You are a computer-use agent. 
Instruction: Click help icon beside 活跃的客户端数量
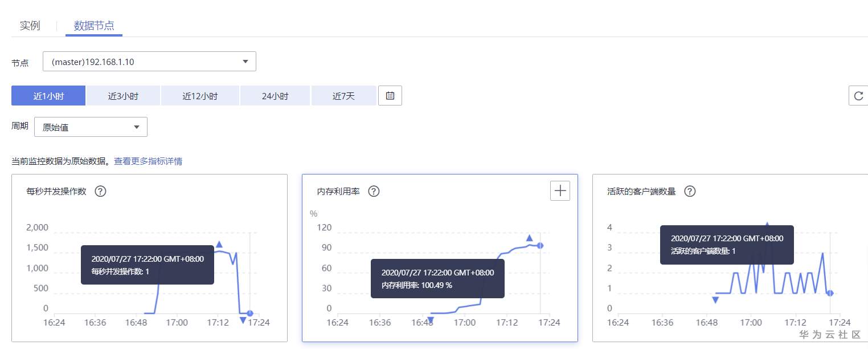pyautogui.click(x=689, y=191)
